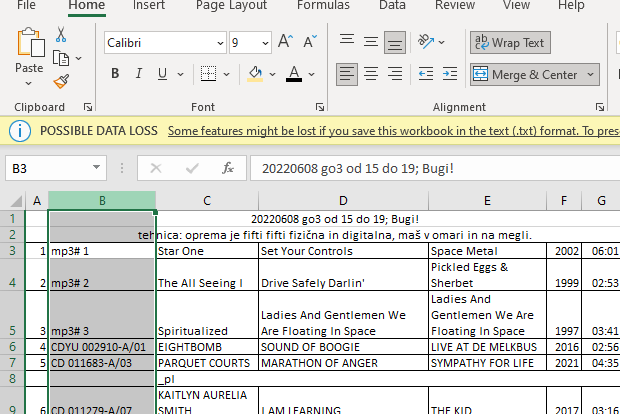Viewport: 620px width, 414px height.
Task: Click the Copy icon in Clipboard group
Action: point(61,59)
